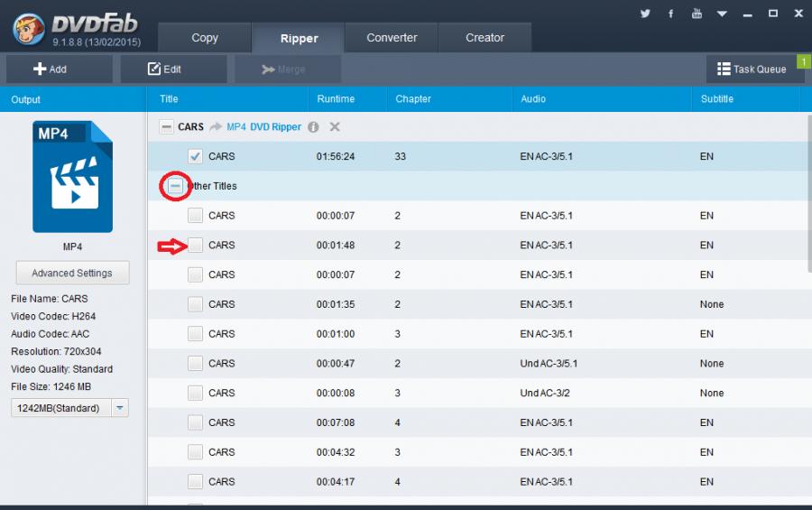Click the green task count badge

coord(804,61)
